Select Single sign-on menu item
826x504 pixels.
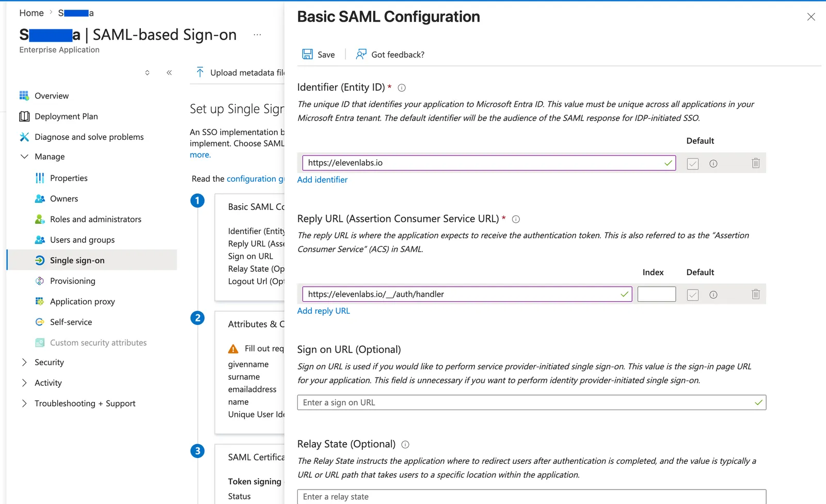point(92,260)
